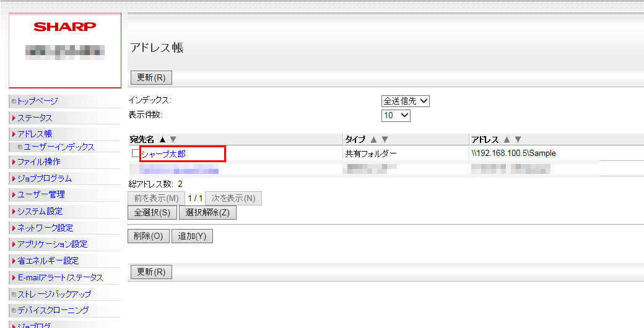Open ネットワーク設定 menu
The image size is (644, 328).
click(45, 228)
